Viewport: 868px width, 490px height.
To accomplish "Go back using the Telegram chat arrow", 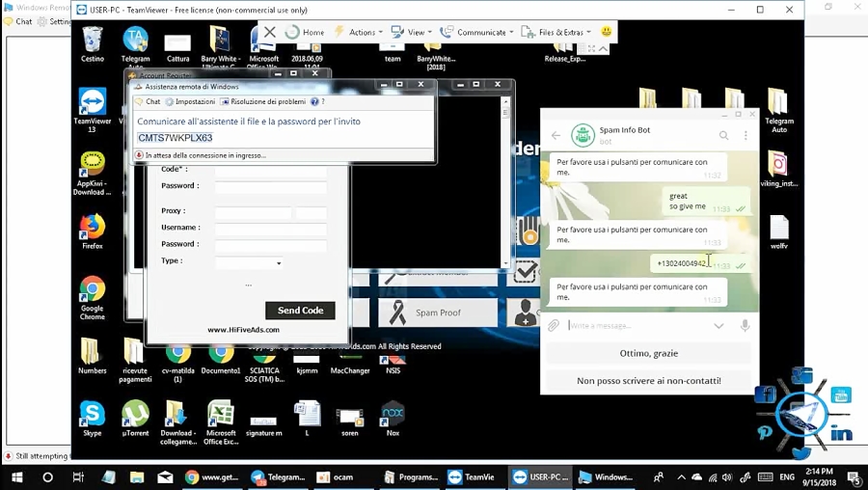I will point(556,135).
